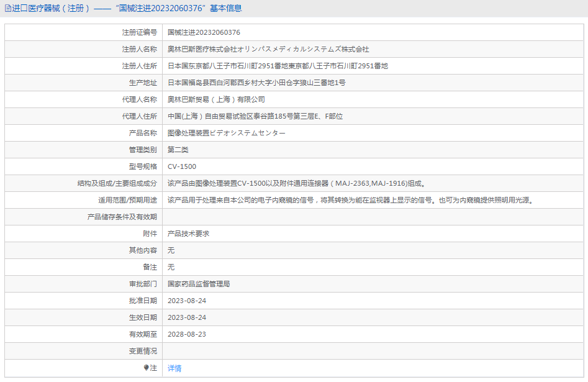Select agent name 奥林巴斯贸易（上海）有限公司
The width and height of the screenshot is (588, 382).
coord(216,99)
